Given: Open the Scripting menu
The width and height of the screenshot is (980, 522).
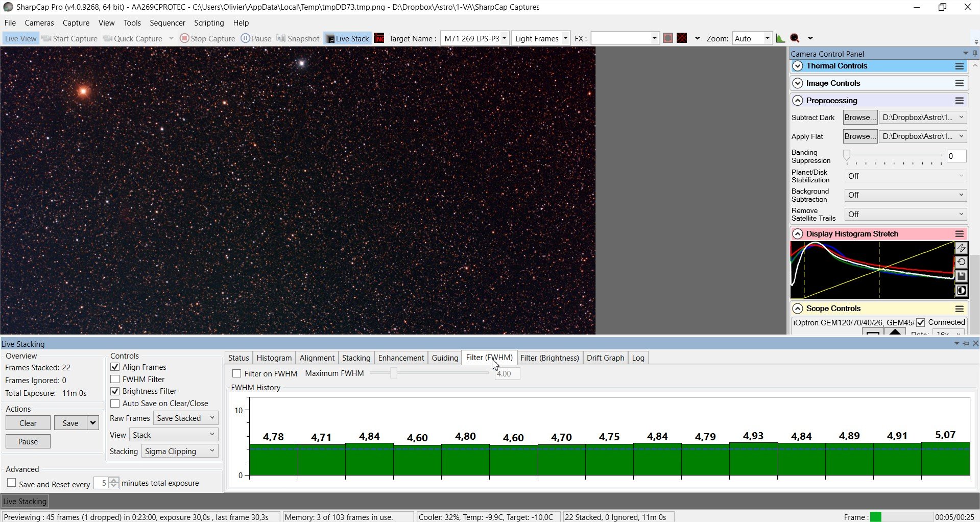Looking at the screenshot, I should [209, 23].
